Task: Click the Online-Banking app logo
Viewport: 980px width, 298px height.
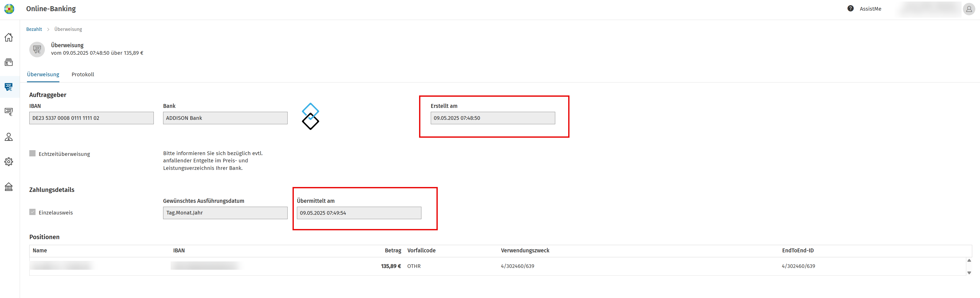Action: [9, 9]
